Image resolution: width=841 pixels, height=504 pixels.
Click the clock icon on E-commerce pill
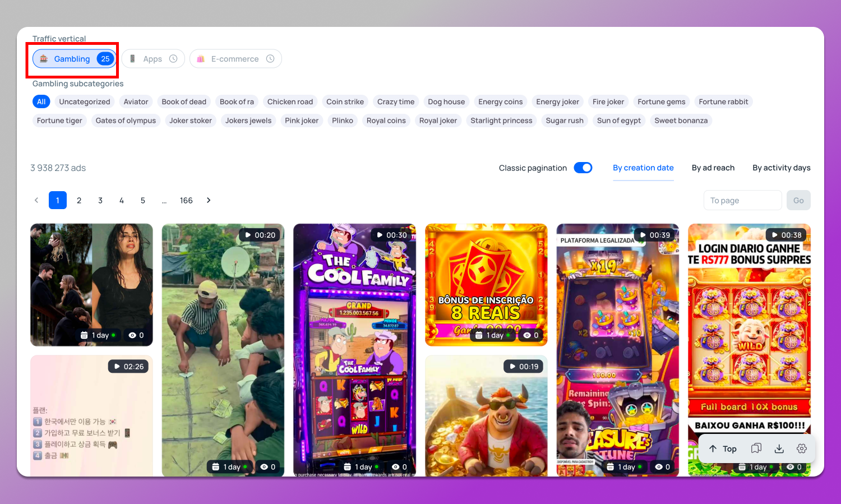(270, 59)
